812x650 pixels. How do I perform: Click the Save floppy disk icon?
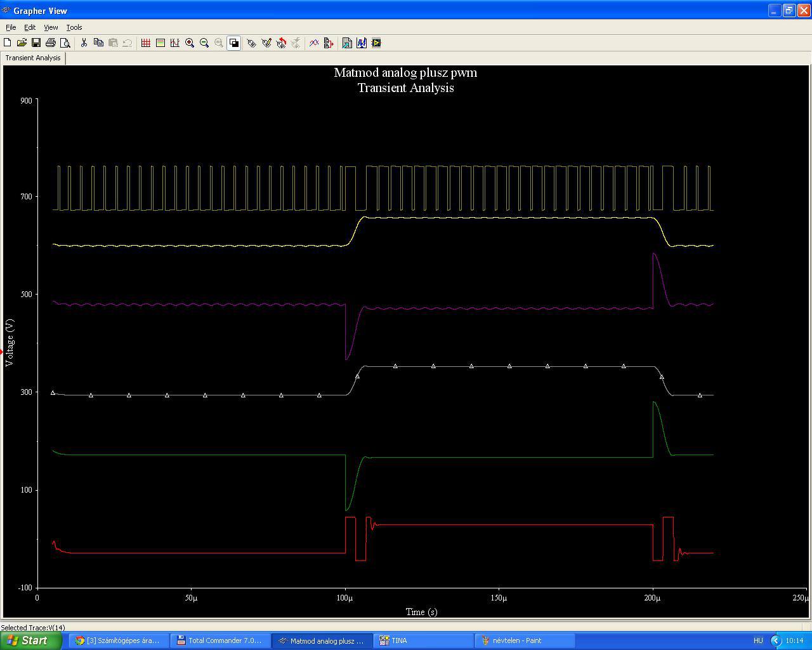(36, 43)
